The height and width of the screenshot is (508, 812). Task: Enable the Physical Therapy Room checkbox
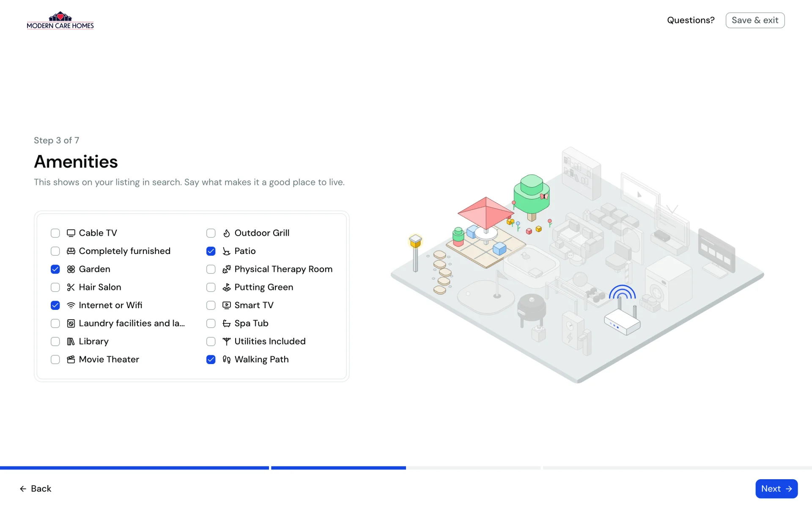[211, 269]
